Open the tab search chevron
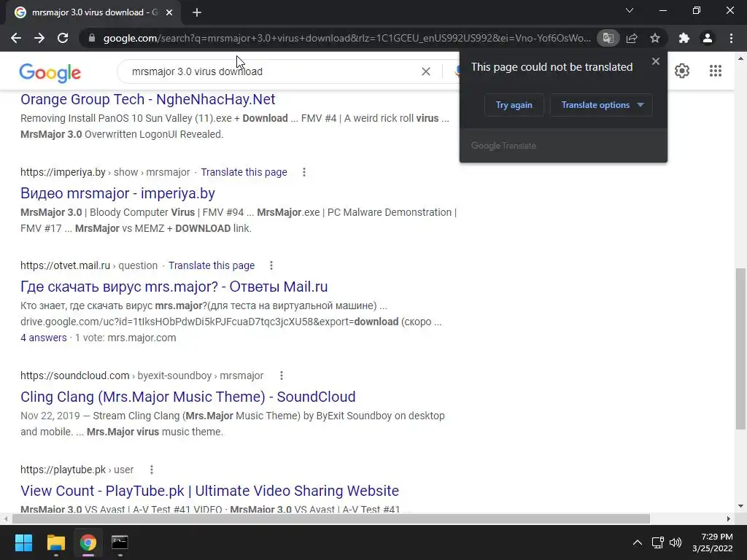 [x=630, y=10]
